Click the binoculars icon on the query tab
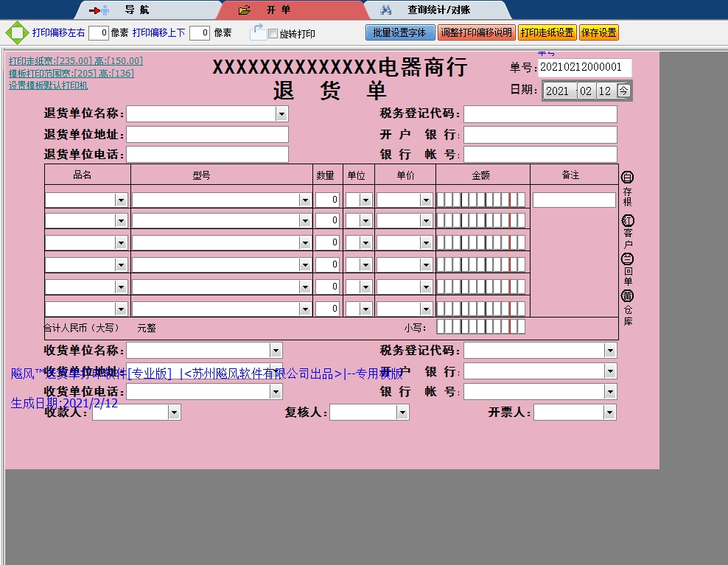Image resolution: width=728 pixels, height=565 pixels. coord(385,10)
